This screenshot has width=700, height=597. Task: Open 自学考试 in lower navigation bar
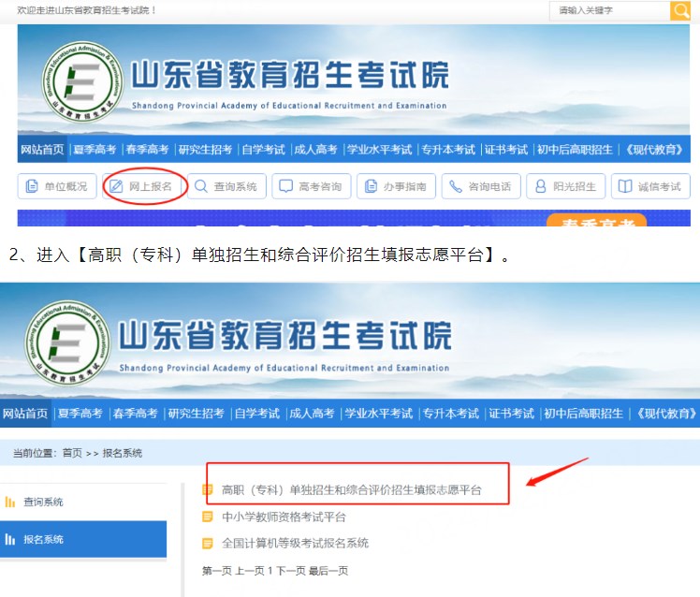click(257, 414)
